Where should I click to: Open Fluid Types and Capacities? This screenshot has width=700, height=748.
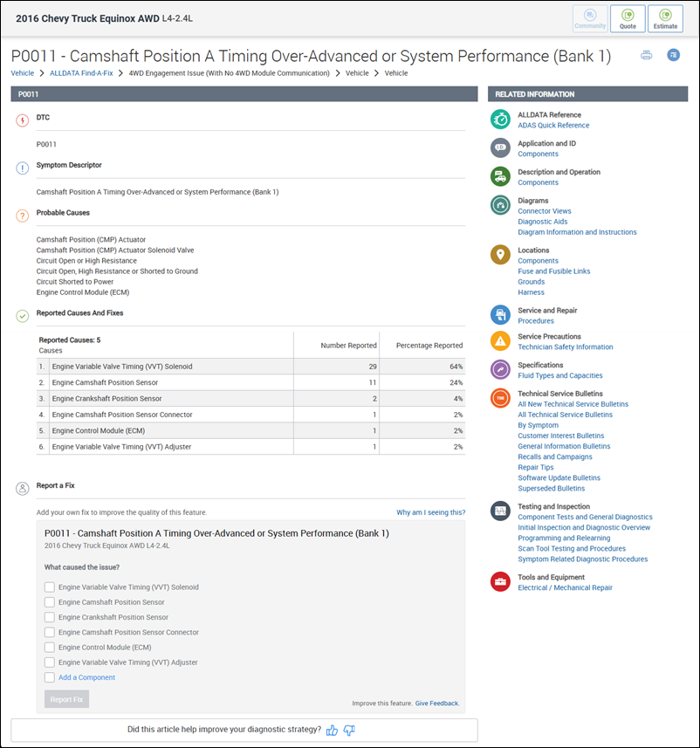point(560,375)
